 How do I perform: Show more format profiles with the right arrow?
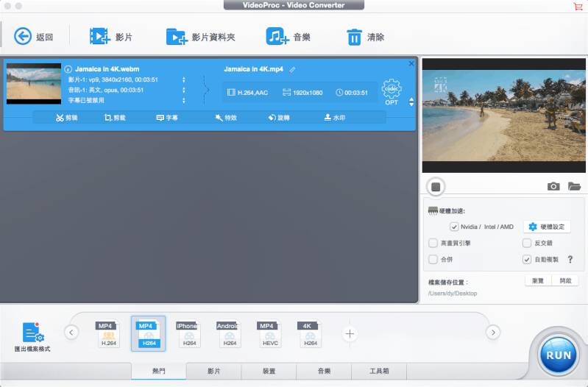click(x=493, y=333)
